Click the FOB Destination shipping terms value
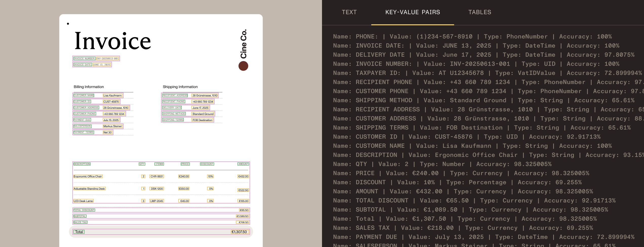The image size is (644, 247). (202, 120)
